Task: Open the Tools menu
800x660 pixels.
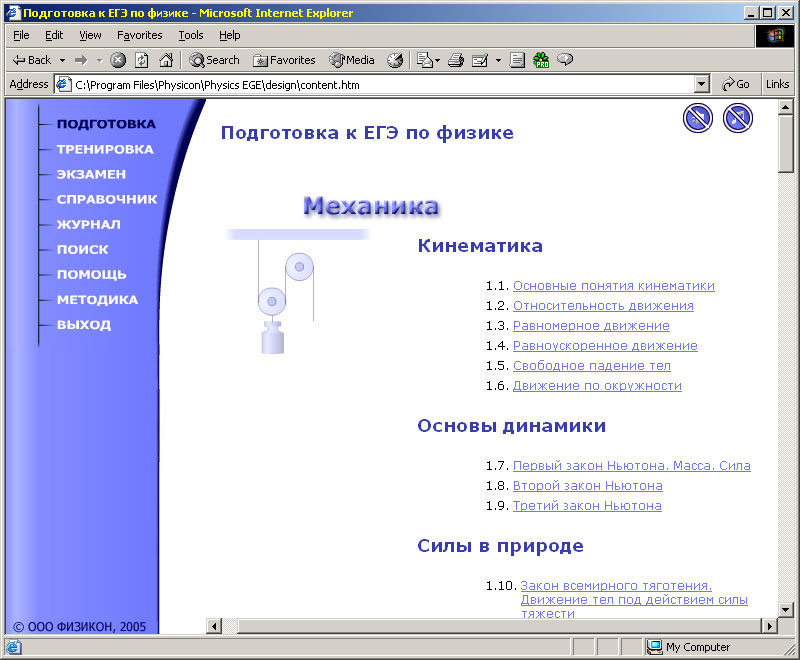Action: (191, 35)
